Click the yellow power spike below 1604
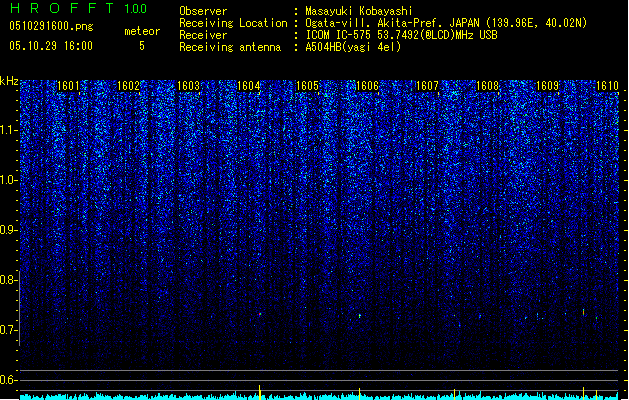The height and width of the screenshot is (400, 629). coord(260,392)
